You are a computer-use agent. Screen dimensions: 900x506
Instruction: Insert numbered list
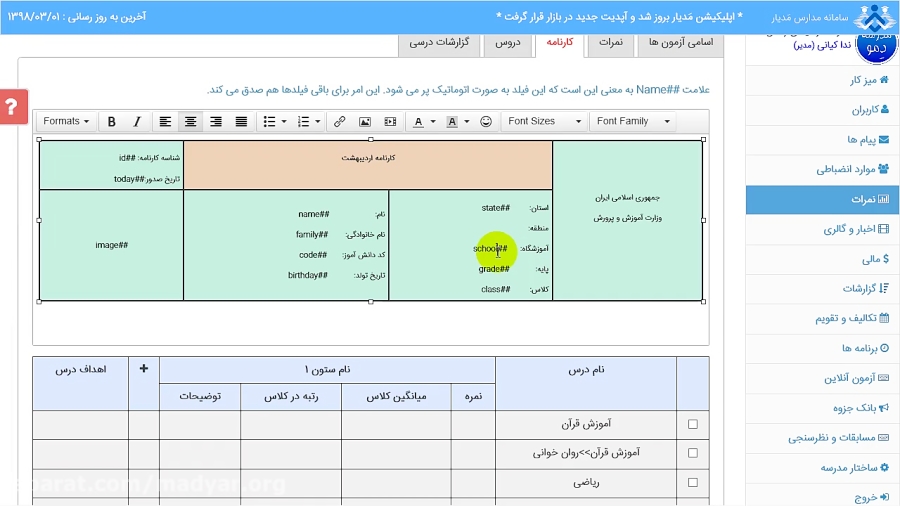[x=303, y=122]
